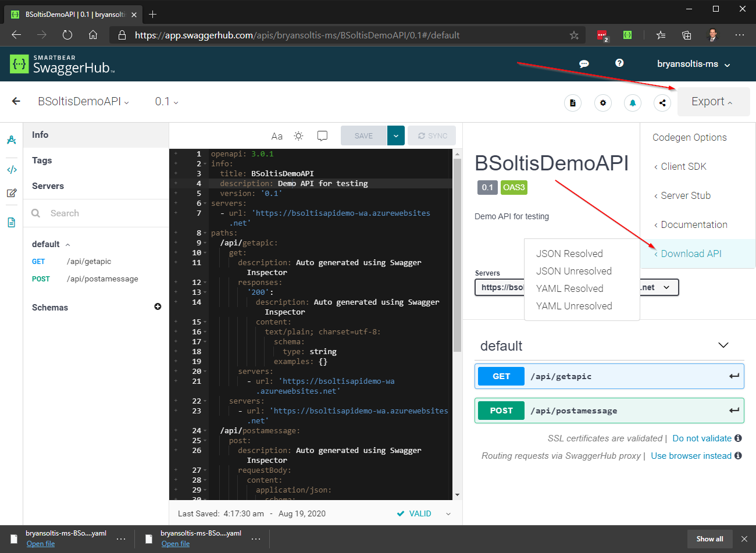
Task: Click Use browser instead link
Action: click(x=691, y=456)
